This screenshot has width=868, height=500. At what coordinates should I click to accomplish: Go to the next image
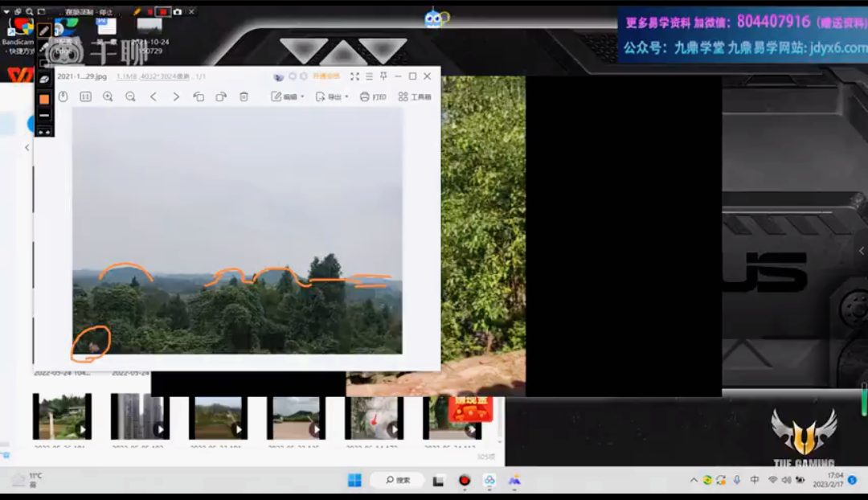176,96
